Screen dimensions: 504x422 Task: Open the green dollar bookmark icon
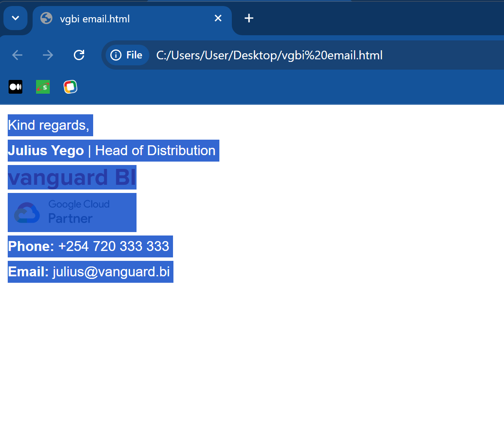pyautogui.click(x=43, y=87)
